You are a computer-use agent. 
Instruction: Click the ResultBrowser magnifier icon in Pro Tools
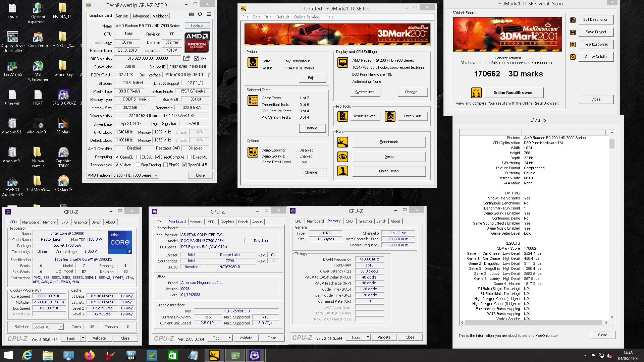342,116
